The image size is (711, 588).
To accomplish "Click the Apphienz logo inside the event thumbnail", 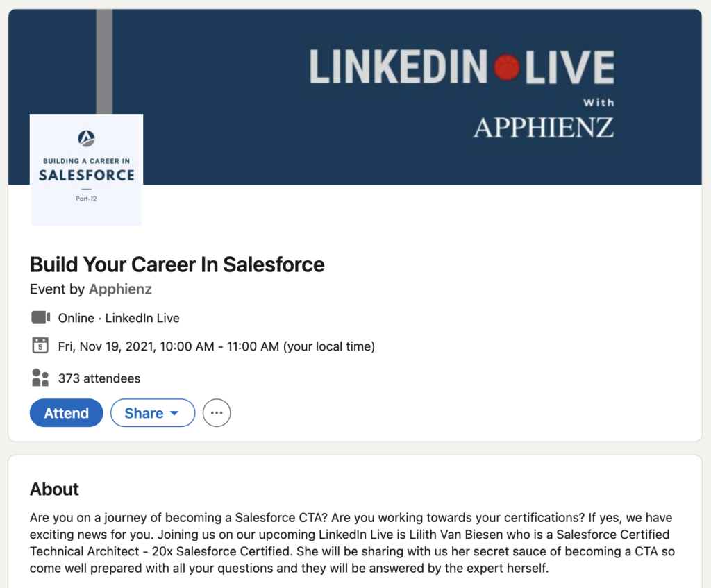I will tap(85, 139).
